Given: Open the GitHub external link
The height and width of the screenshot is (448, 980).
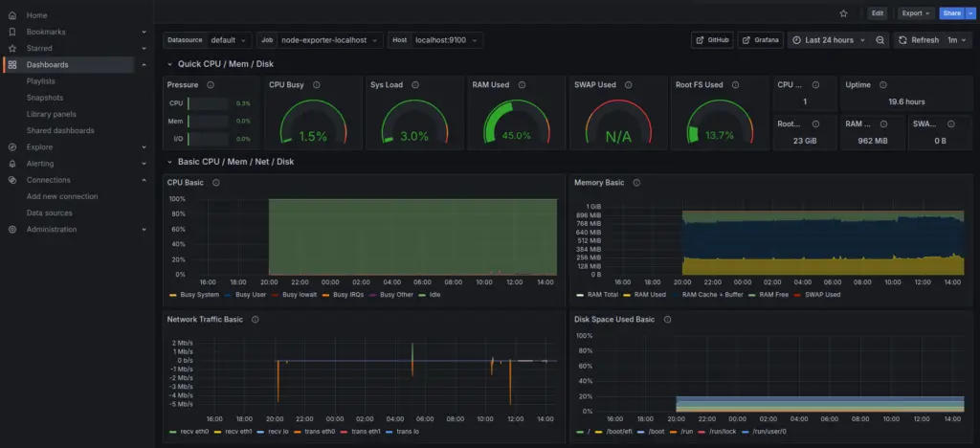Looking at the screenshot, I should point(712,40).
